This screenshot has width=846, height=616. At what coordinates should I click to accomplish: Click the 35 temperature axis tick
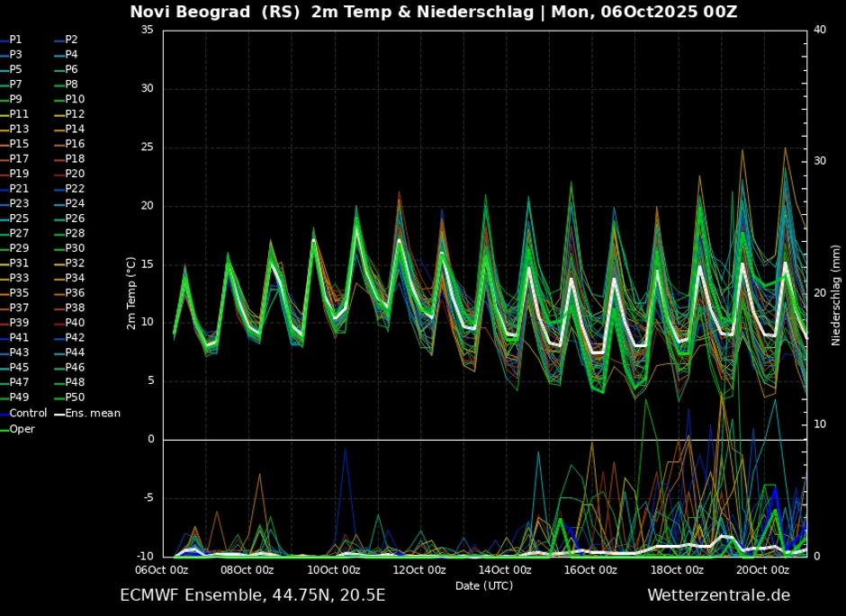(x=147, y=31)
